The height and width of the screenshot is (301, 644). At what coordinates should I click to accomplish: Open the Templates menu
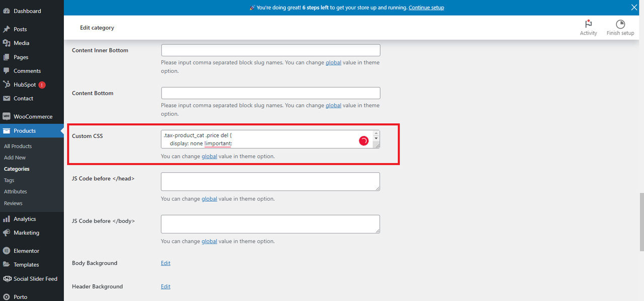click(x=26, y=265)
